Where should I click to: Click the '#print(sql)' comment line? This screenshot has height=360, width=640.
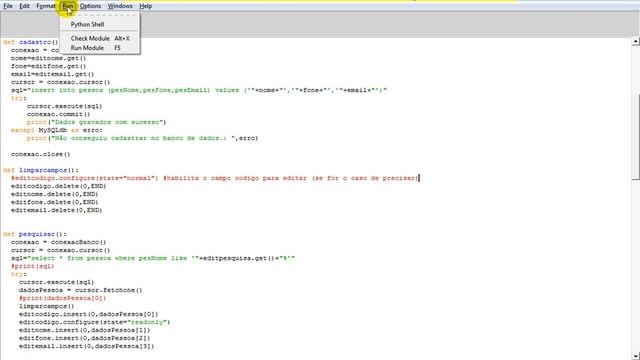tap(33, 266)
